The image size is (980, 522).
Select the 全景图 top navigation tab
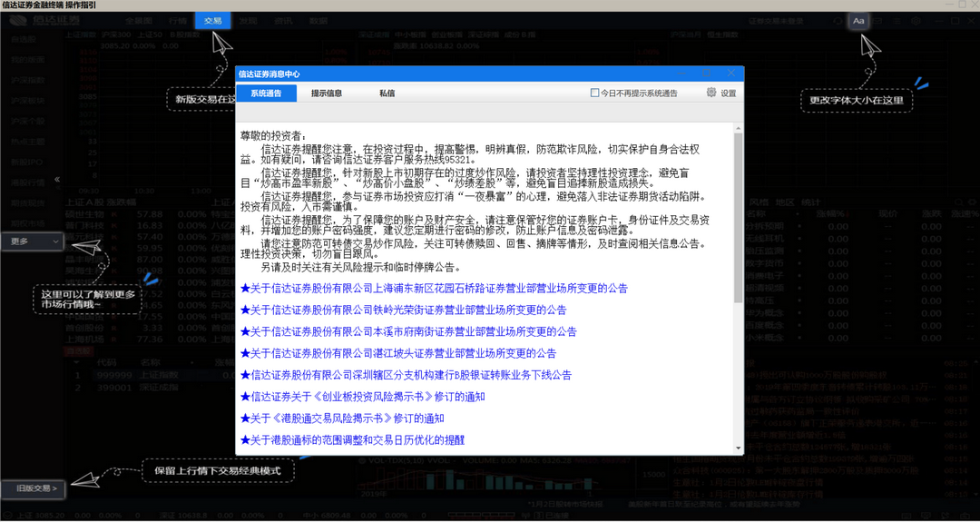coord(139,21)
